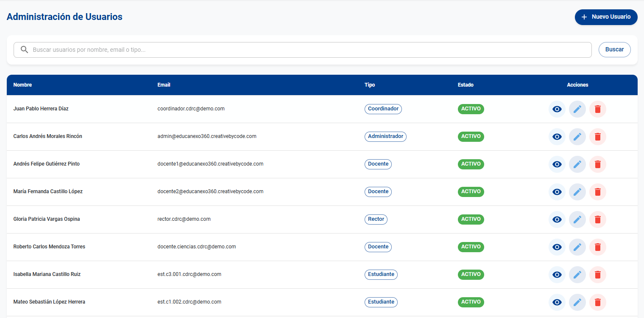The width and height of the screenshot is (644, 318).
Task: Select email est.c1.002.cdrc@demo.com
Action: [189, 302]
